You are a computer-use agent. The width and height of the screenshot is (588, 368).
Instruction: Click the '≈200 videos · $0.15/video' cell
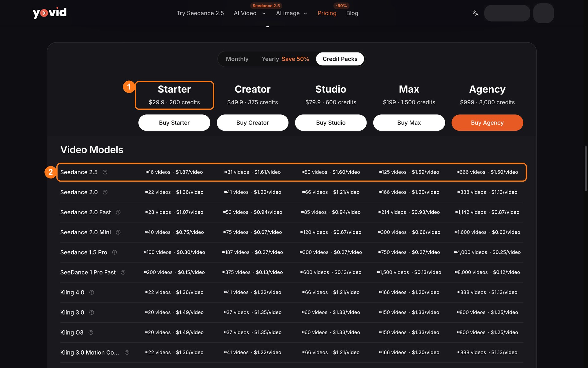coord(174,272)
